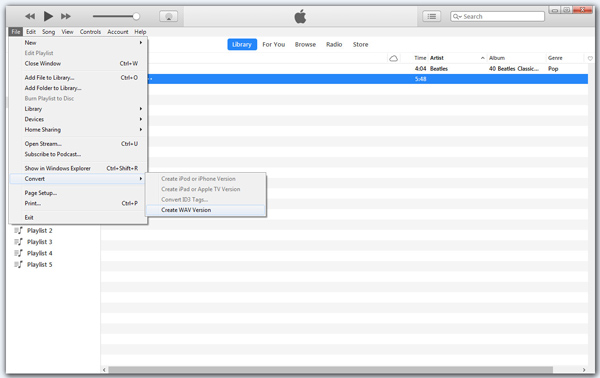Click the horizontal scrollbar thumb

tap(331, 370)
